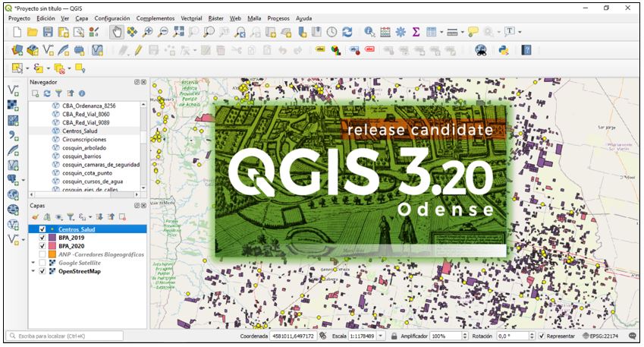Uncheck the BPA_2019 layer checkbox
The height and width of the screenshot is (347, 644).
pyautogui.click(x=42, y=238)
